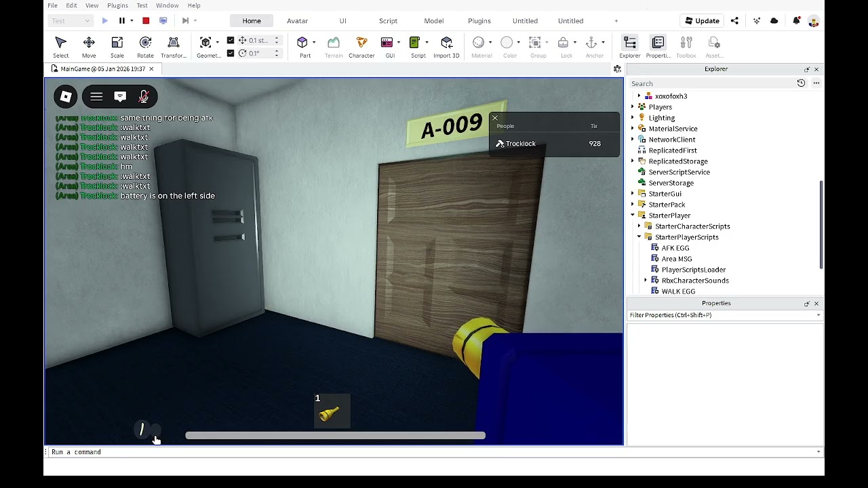Open the Toolbox panel
868x488 pixels.
686,47
